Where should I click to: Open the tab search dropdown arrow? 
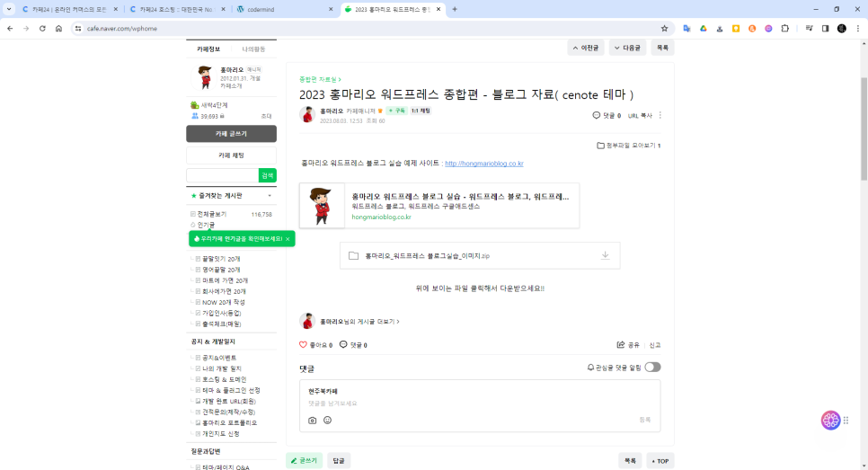[x=9, y=9]
